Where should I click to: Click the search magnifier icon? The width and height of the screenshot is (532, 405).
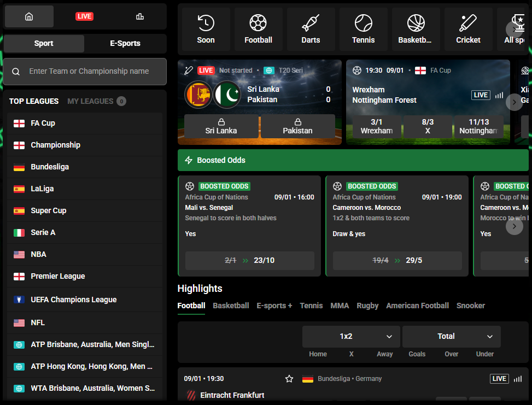[x=16, y=71]
